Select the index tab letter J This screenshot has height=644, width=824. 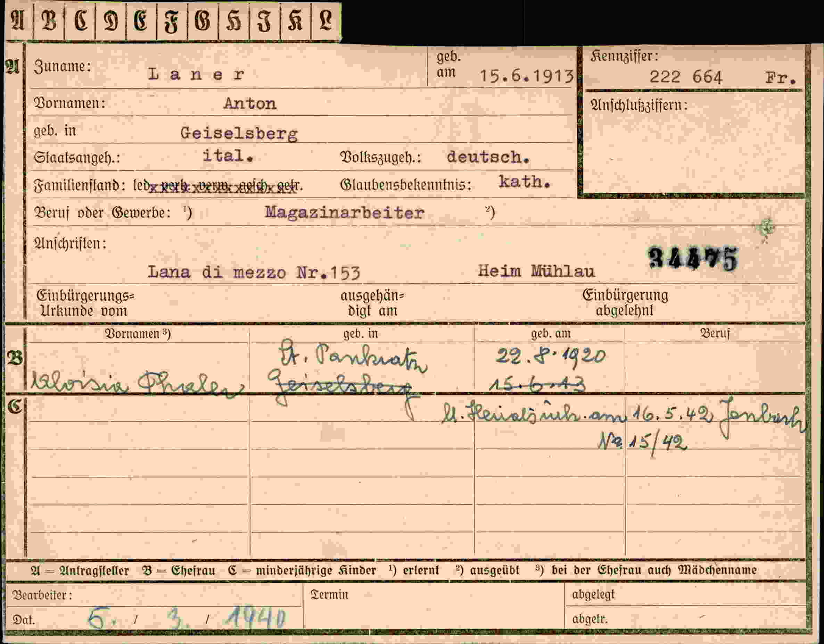click(x=264, y=21)
